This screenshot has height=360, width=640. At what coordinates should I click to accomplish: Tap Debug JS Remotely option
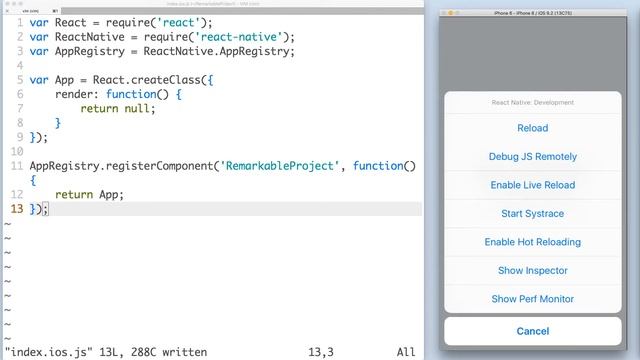point(533,157)
